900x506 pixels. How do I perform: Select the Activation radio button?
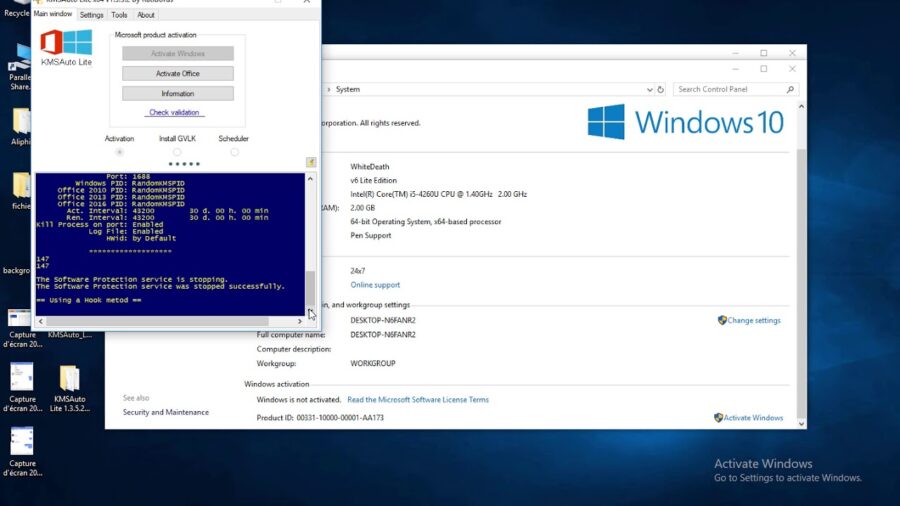pyautogui.click(x=120, y=152)
